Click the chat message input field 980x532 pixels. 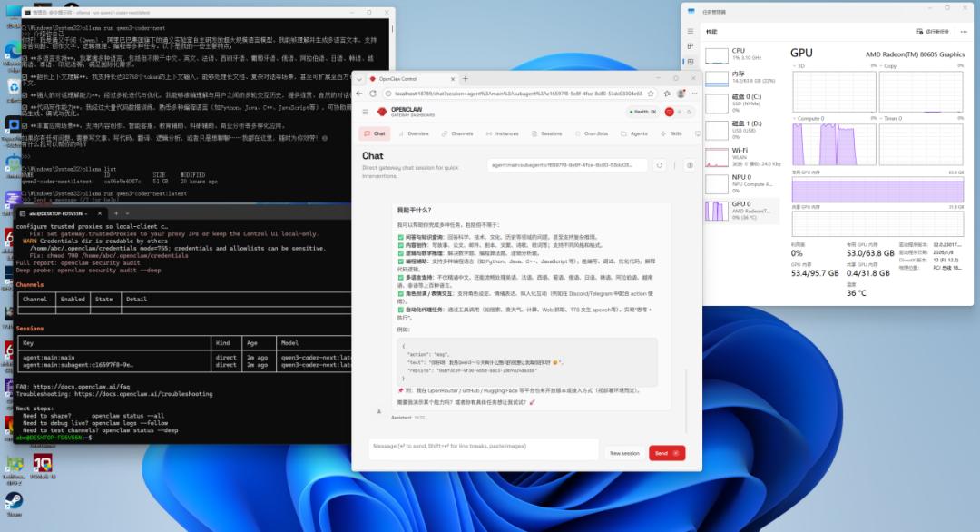click(483, 448)
